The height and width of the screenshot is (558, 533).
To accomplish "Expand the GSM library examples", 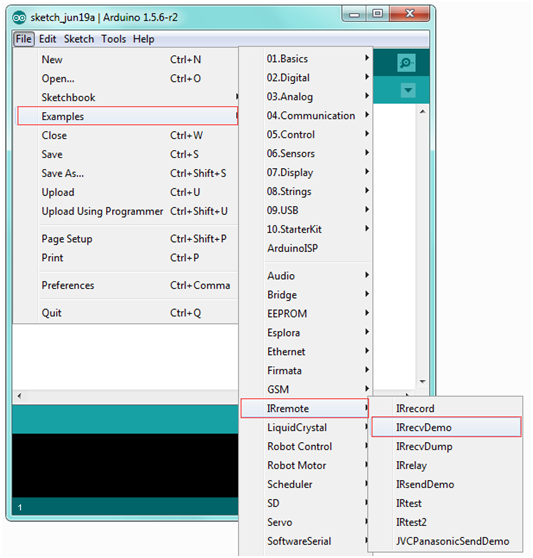I will tap(306, 389).
